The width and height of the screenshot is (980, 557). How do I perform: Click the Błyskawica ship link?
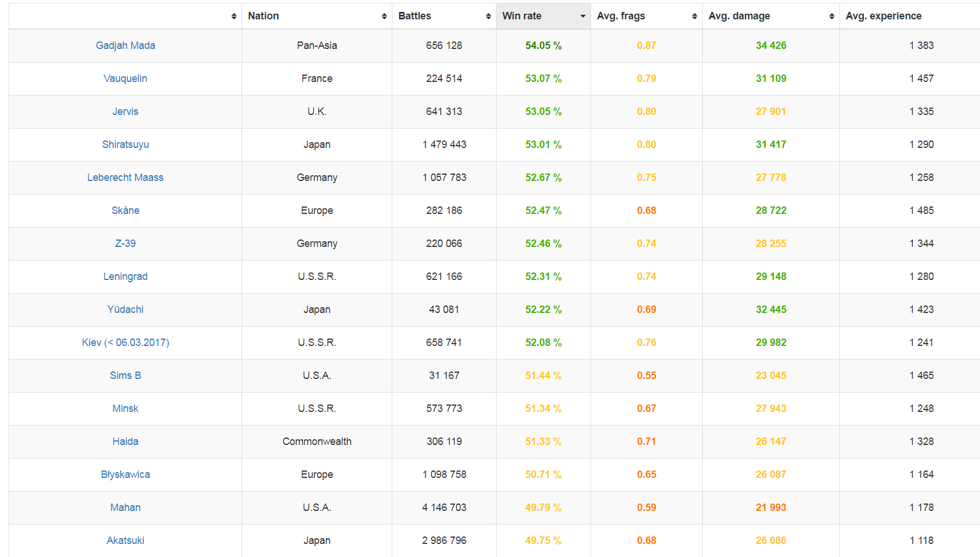[125, 475]
